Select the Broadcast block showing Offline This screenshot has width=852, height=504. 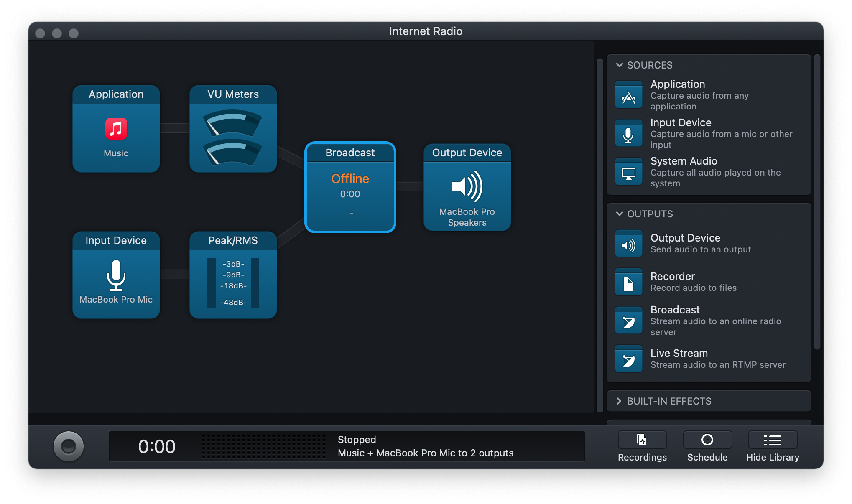click(350, 187)
